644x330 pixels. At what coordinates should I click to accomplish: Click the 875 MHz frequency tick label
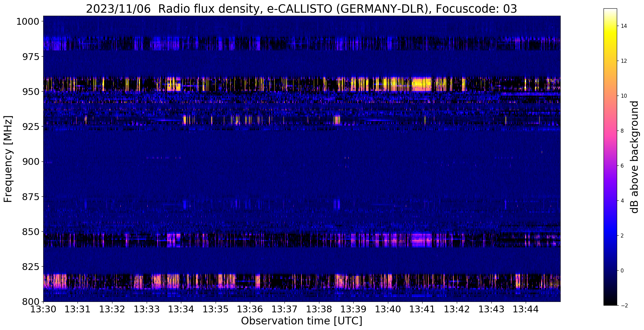tap(31, 197)
